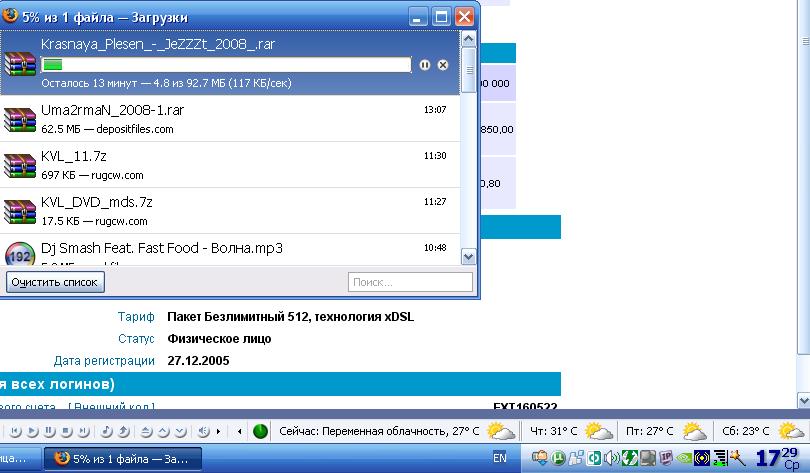810x473 pixels.
Task: Select the WinRAR icon of Krasnaya_Plesen file
Action: [x=20, y=64]
